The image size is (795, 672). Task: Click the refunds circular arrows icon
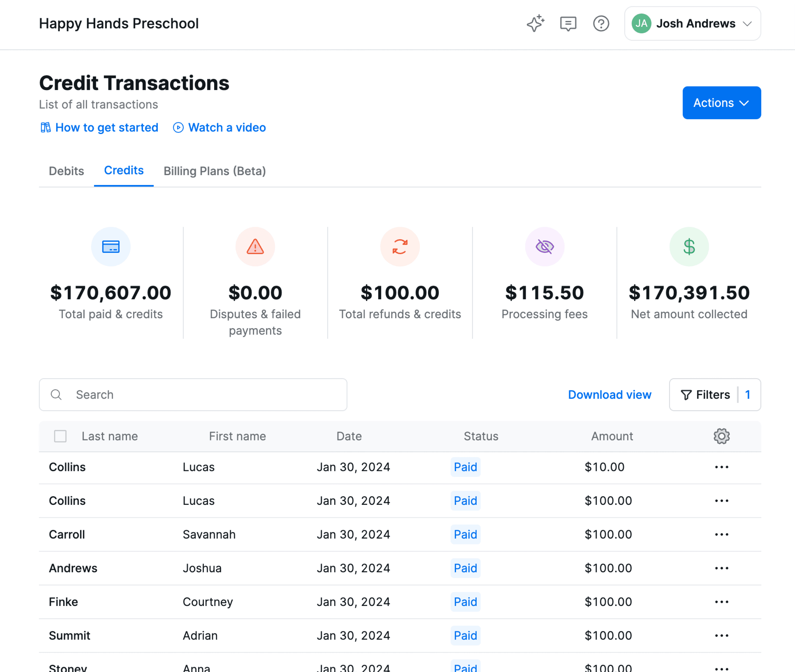coord(400,247)
